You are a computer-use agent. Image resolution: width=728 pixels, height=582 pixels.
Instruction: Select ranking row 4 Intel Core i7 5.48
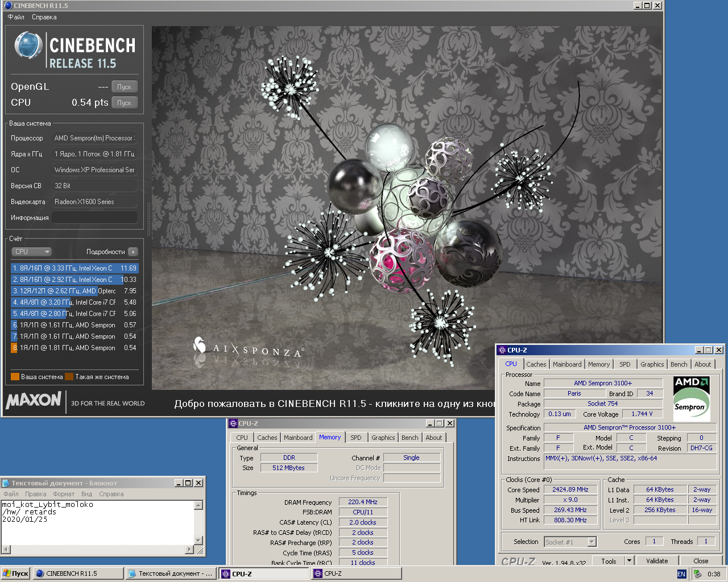pos(75,302)
